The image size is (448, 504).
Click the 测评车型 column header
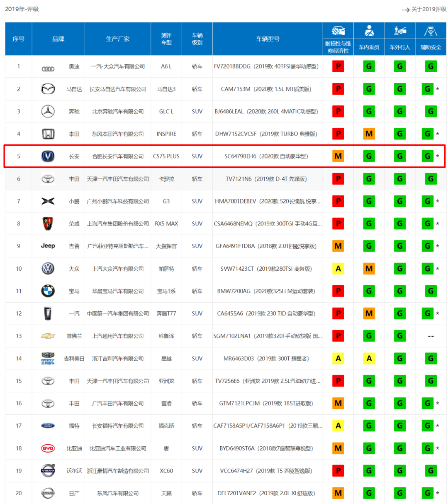point(166,39)
